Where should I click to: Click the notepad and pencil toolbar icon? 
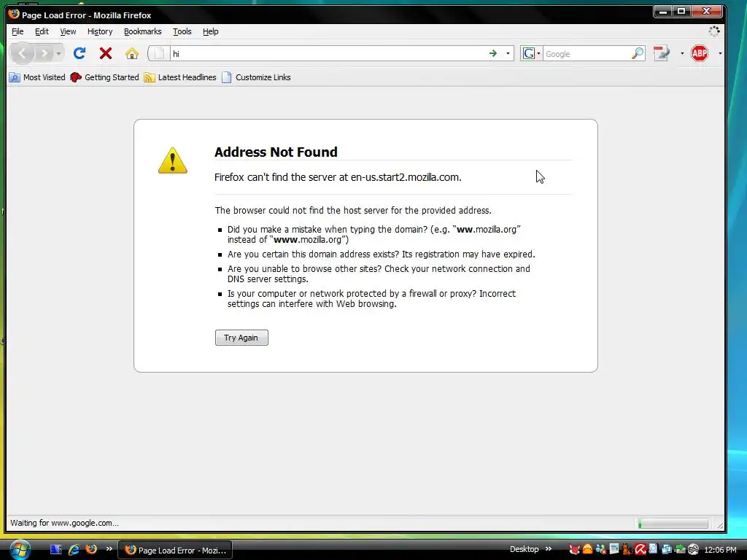(x=661, y=53)
